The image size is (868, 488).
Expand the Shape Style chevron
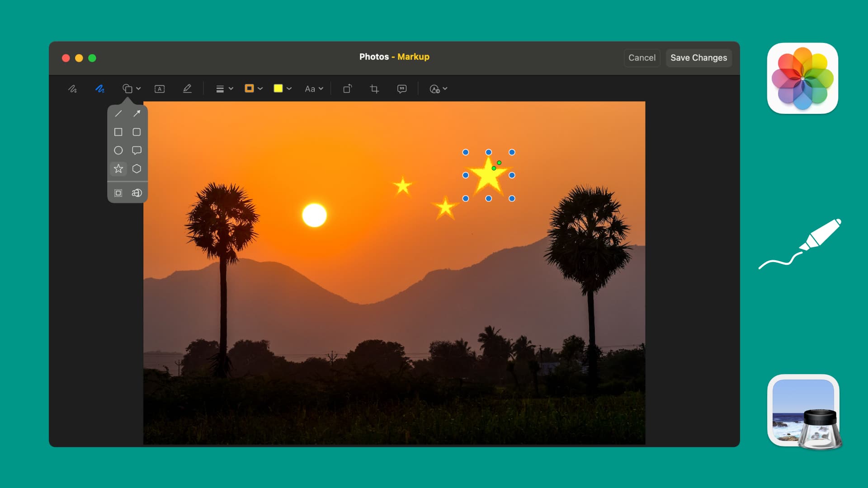[231, 89]
